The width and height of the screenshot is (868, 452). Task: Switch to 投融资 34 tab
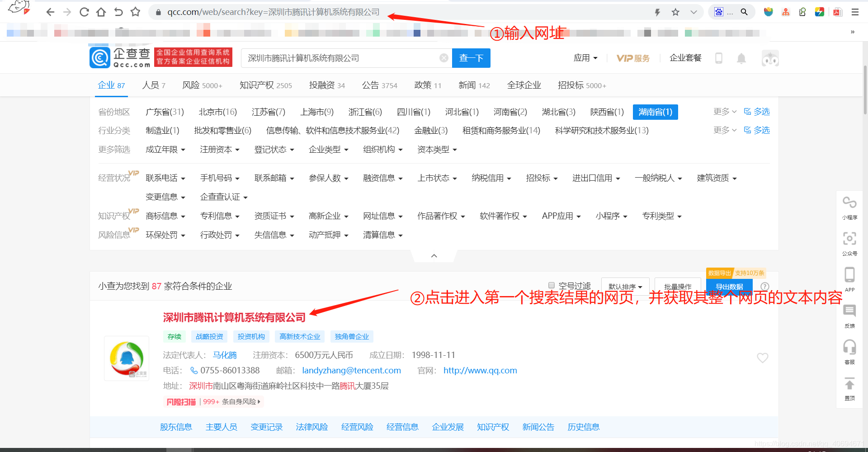tap(327, 85)
